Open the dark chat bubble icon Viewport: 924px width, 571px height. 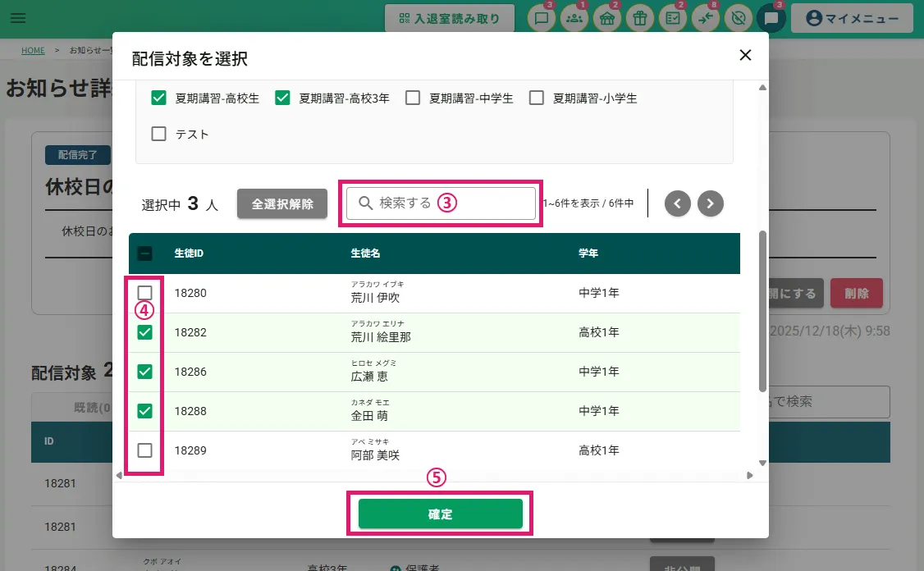coord(771,18)
